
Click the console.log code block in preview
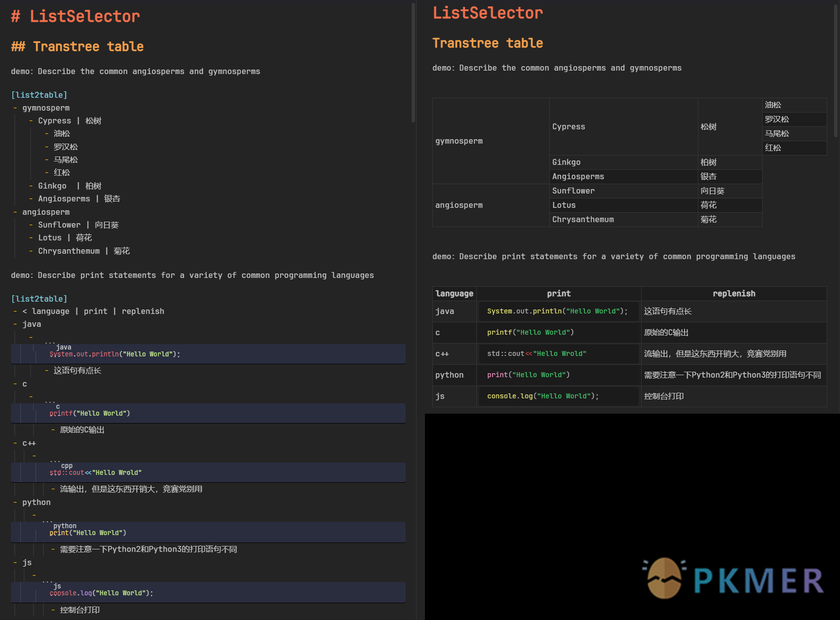click(x=558, y=396)
